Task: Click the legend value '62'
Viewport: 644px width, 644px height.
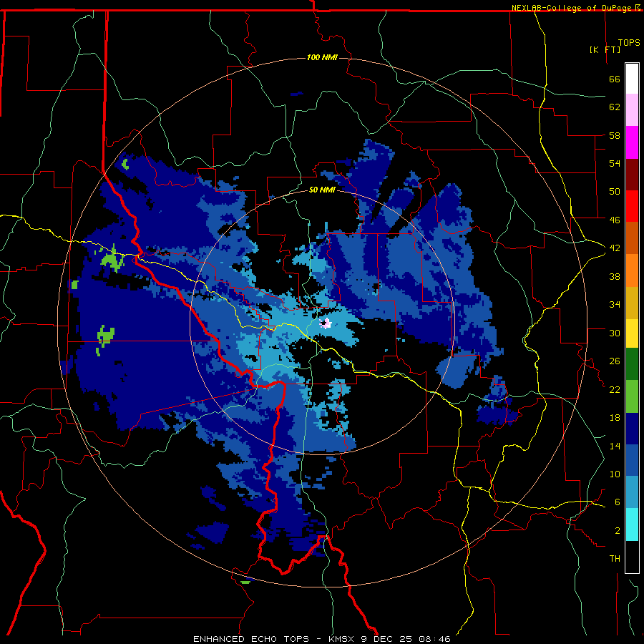Action: point(615,107)
